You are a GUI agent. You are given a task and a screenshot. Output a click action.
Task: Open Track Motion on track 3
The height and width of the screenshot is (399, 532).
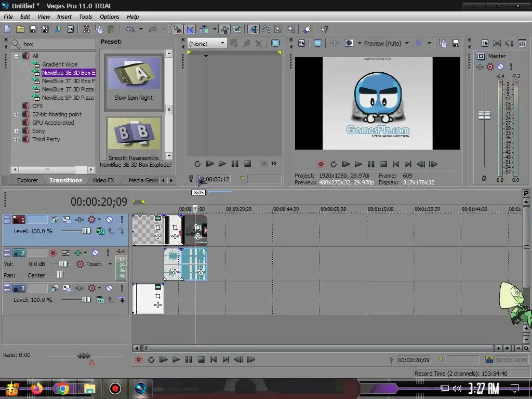click(x=67, y=288)
